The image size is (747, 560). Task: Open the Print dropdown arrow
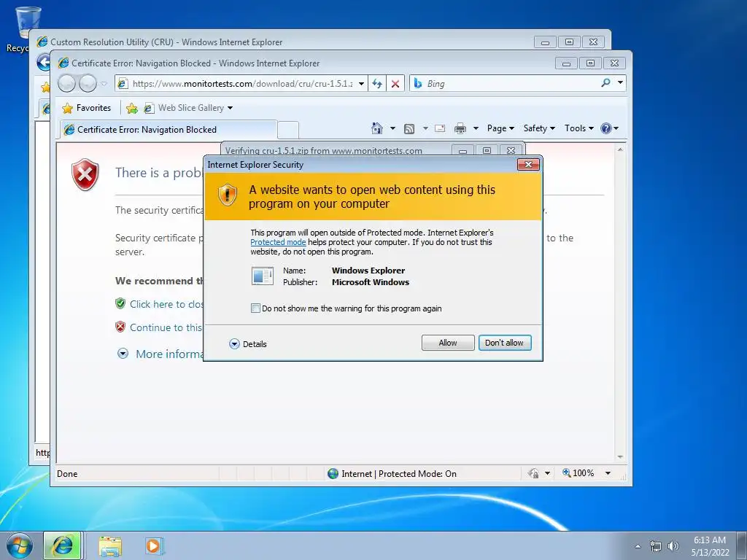pos(476,128)
